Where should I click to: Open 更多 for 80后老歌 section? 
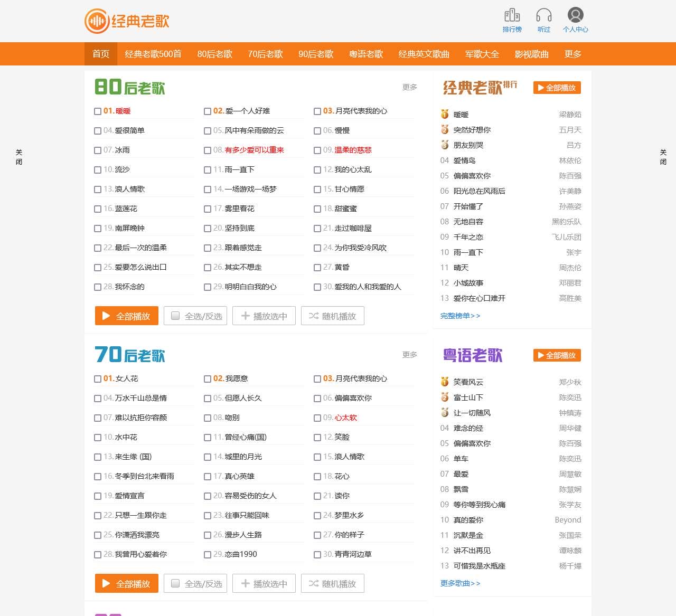point(409,88)
